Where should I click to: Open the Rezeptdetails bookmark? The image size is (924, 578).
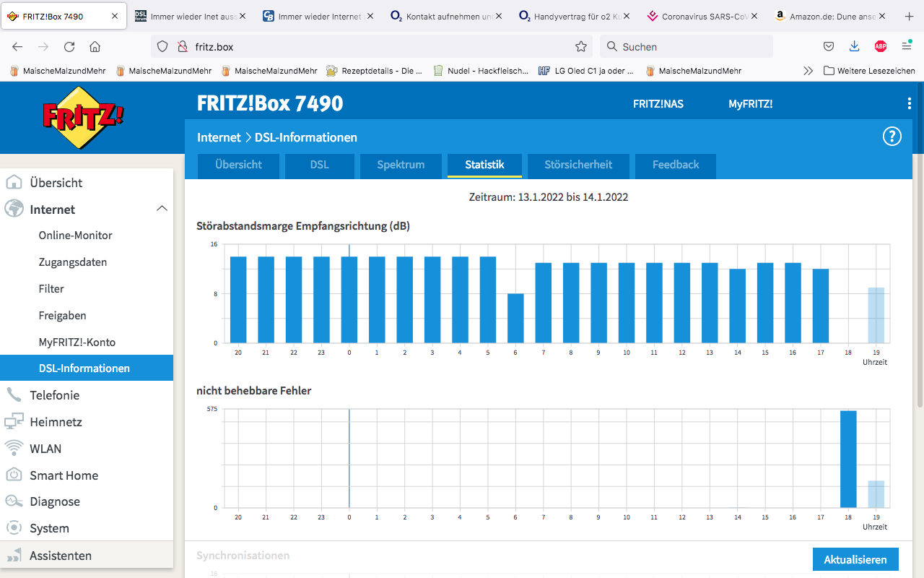pos(375,71)
